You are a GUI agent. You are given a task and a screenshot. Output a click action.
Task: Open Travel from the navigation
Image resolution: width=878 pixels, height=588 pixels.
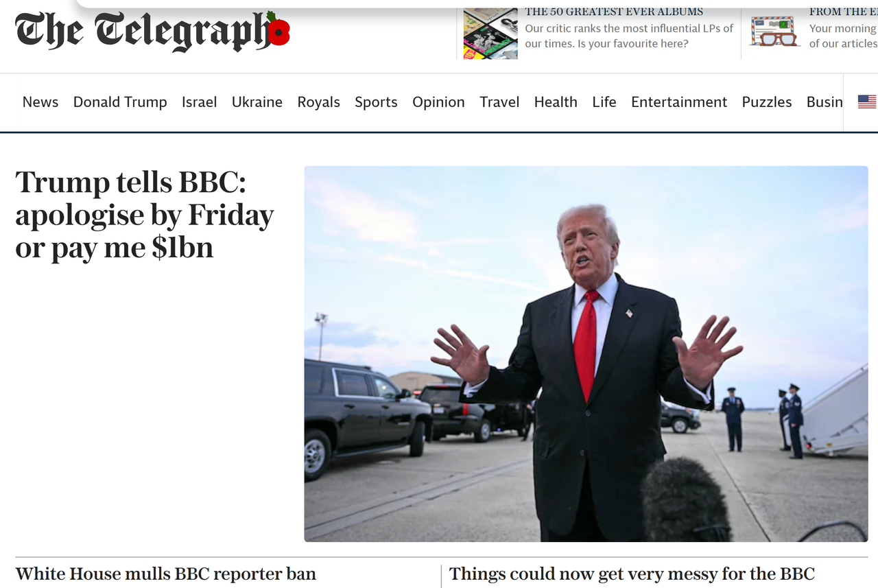[499, 102]
